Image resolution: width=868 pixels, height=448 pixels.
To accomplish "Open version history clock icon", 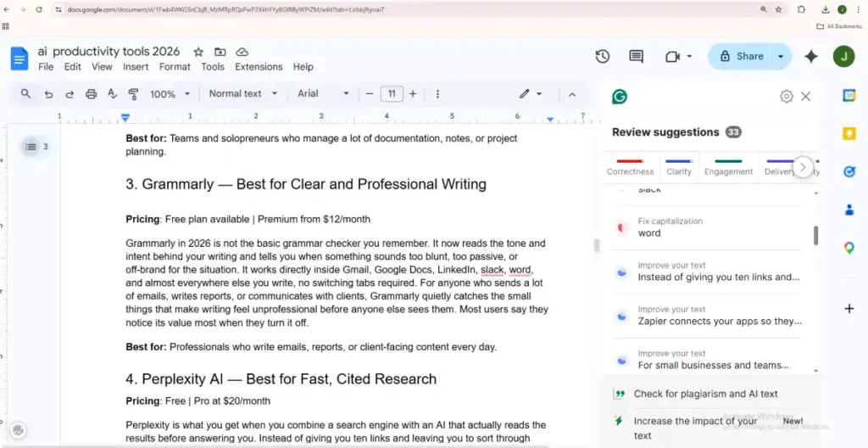I will (x=603, y=56).
